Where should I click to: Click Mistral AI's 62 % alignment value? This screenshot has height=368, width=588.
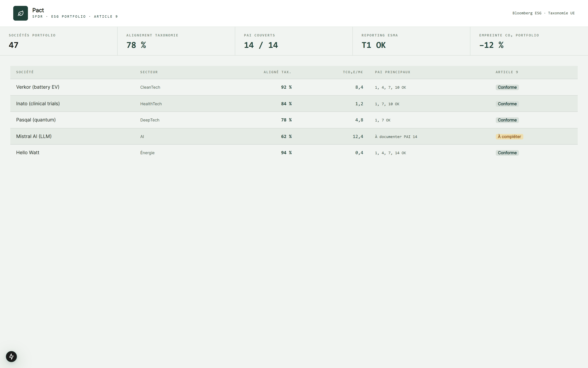coord(286,137)
